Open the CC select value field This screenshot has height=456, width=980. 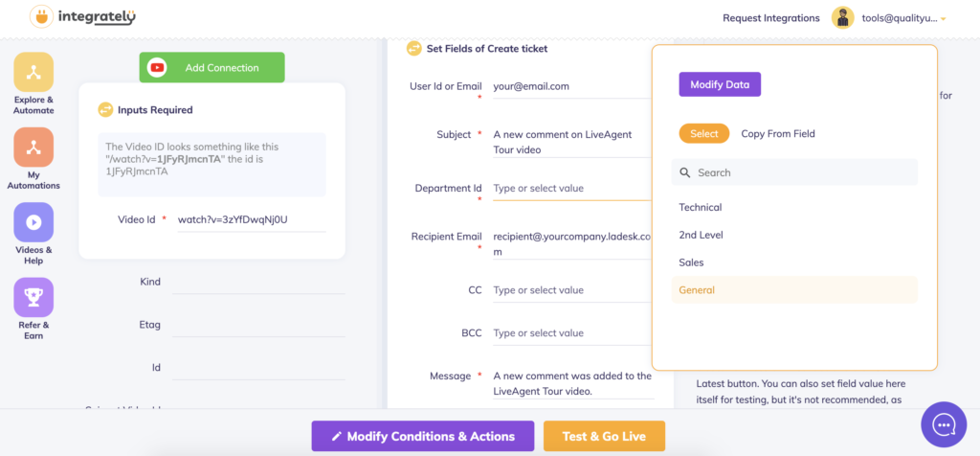point(574,290)
